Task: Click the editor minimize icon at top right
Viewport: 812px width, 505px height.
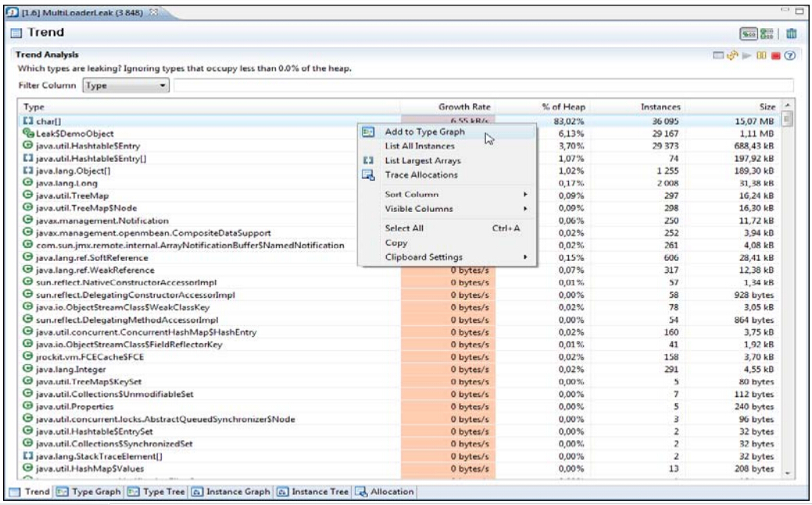Action: [x=785, y=10]
